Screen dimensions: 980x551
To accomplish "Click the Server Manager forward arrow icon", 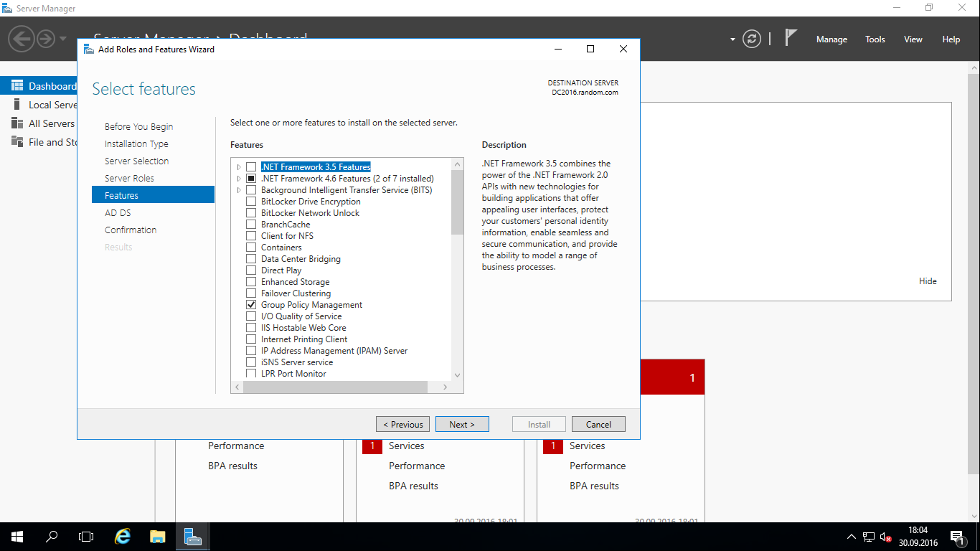I will tap(46, 38).
